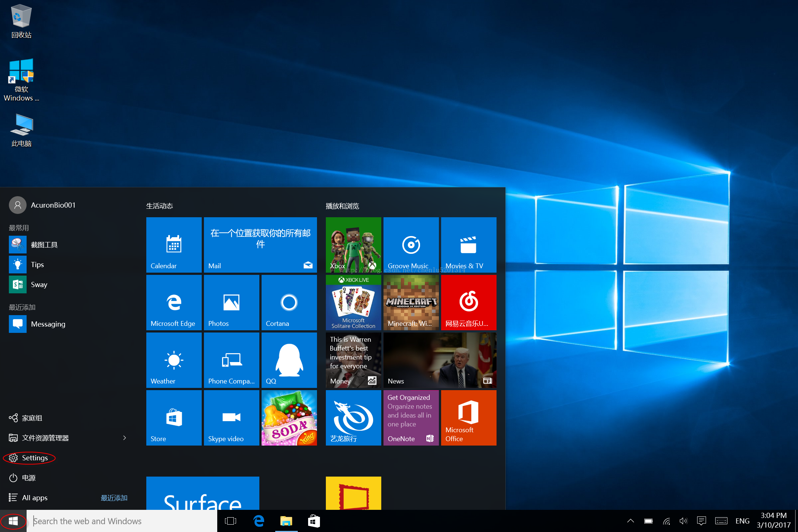
Task: Launch Candy Crush Soda tile
Action: pos(289,418)
